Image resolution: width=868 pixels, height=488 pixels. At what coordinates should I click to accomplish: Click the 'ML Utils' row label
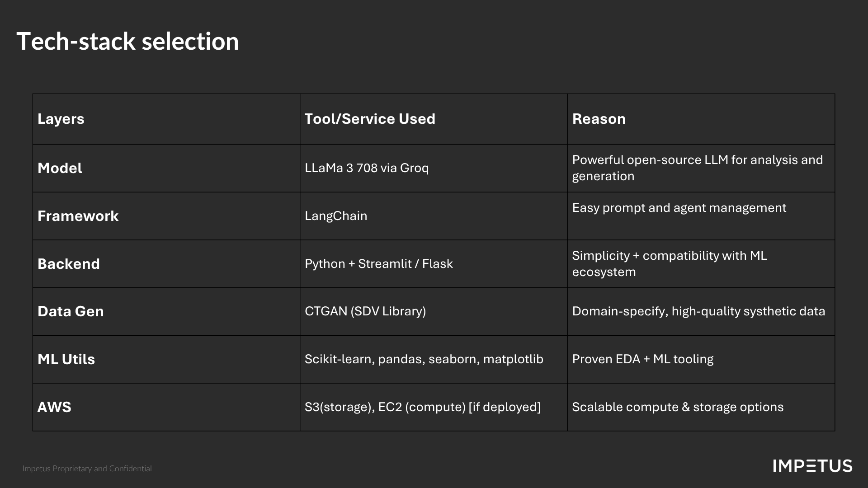coord(66,359)
